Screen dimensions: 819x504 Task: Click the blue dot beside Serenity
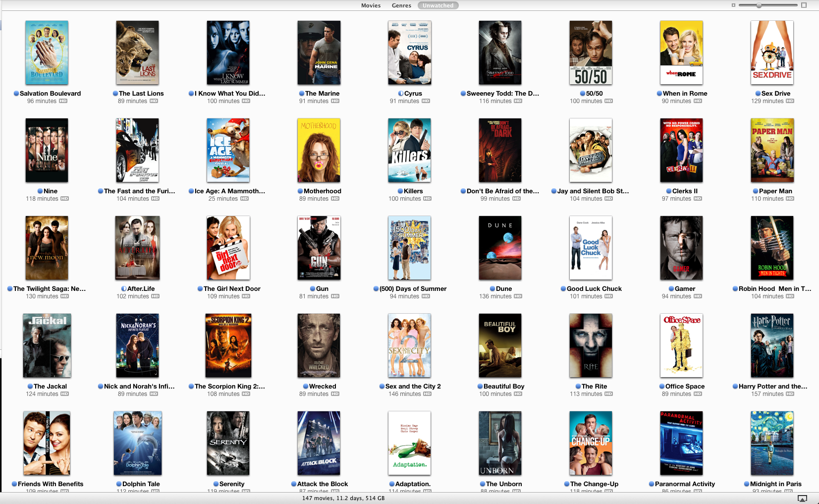tap(216, 484)
